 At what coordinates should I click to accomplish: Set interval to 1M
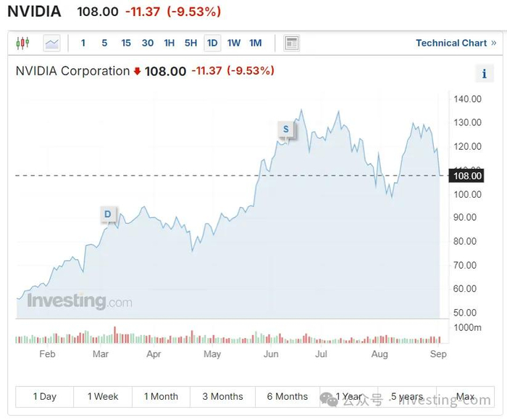[256, 43]
